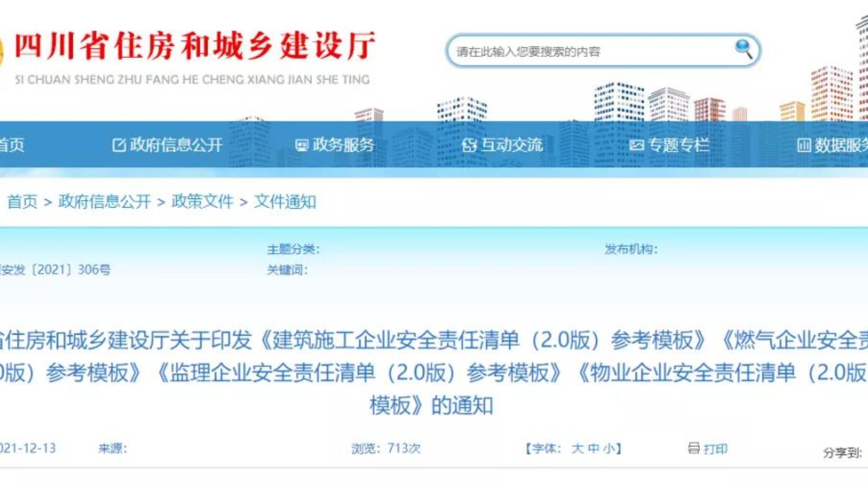Open 政策文件 breadcrumb link
The image size is (868, 487).
[202, 201]
